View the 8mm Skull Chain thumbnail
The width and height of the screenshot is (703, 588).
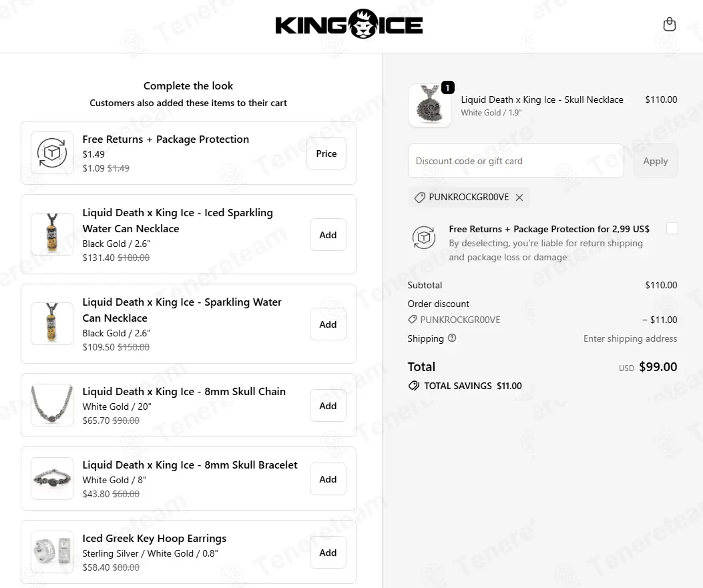[52, 405]
